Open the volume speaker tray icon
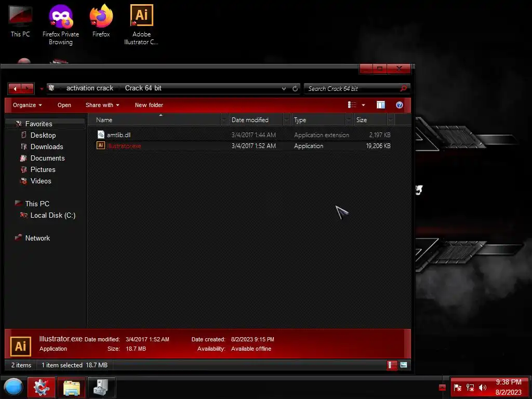This screenshot has width=532, height=399. point(482,388)
